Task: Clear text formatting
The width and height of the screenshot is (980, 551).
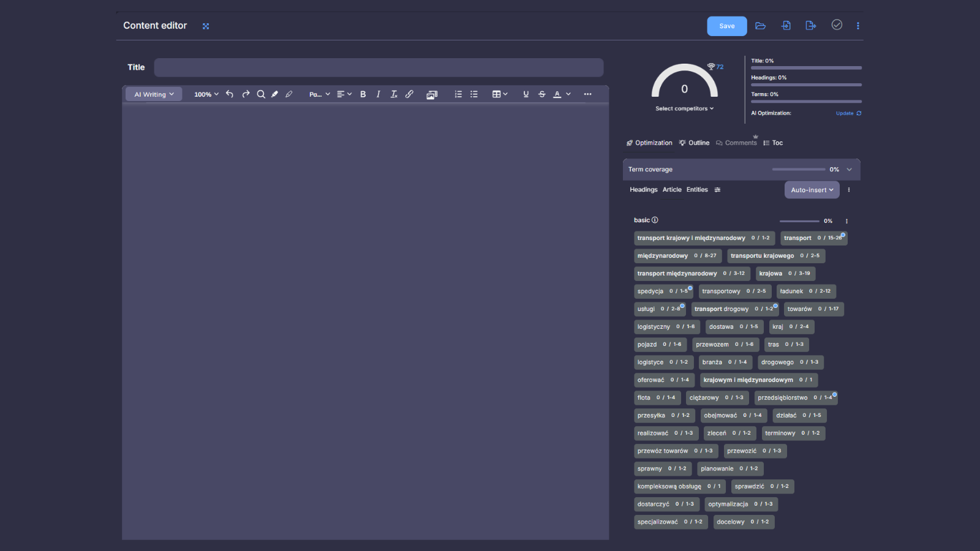Action: [394, 94]
